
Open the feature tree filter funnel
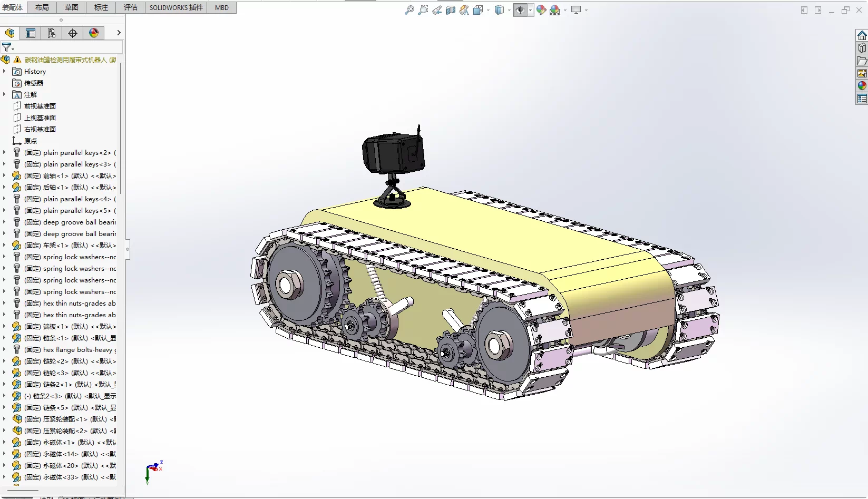7,47
